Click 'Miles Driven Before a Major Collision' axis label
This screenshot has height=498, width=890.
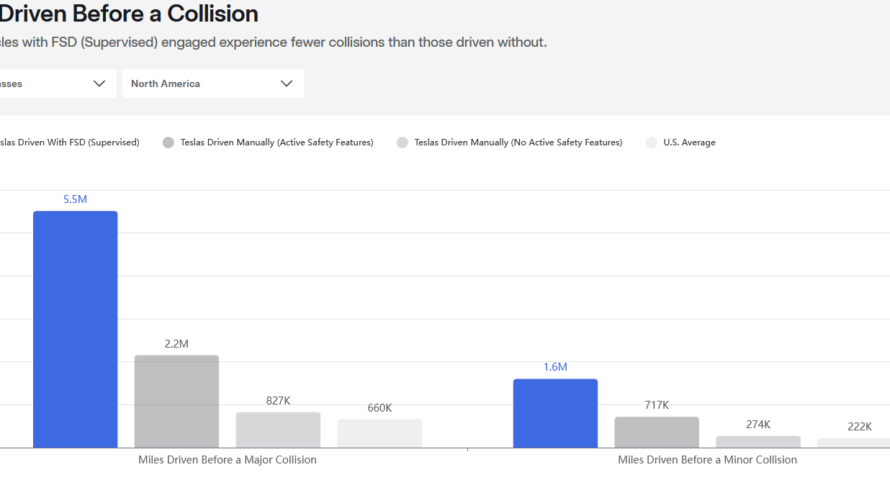click(x=227, y=459)
